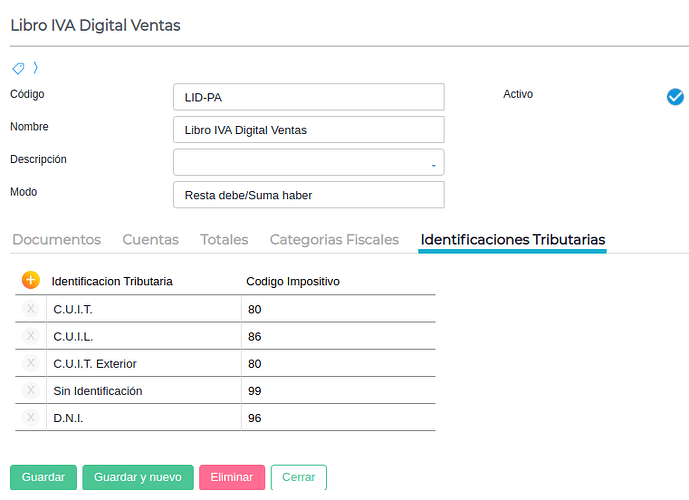Expand the chevron next to the tag icon
Viewport: 689px width, 500px height.
[x=36, y=68]
